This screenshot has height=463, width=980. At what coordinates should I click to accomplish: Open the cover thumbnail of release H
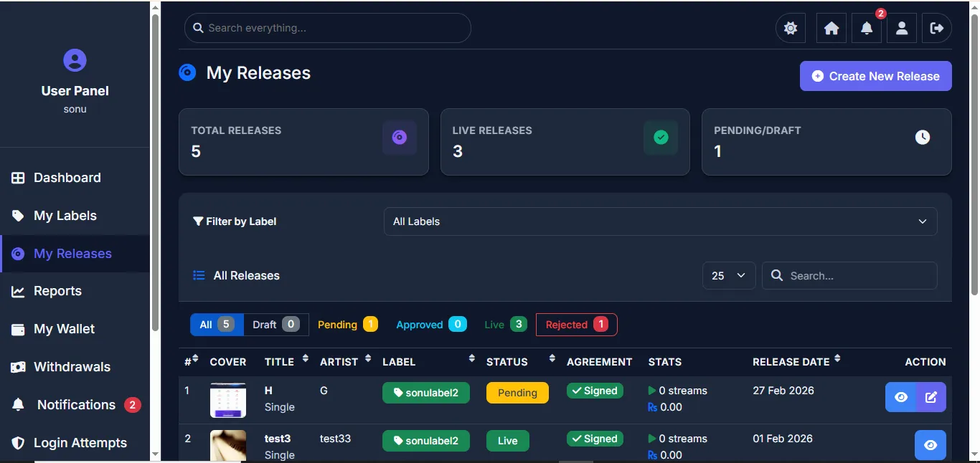click(228, 400)
